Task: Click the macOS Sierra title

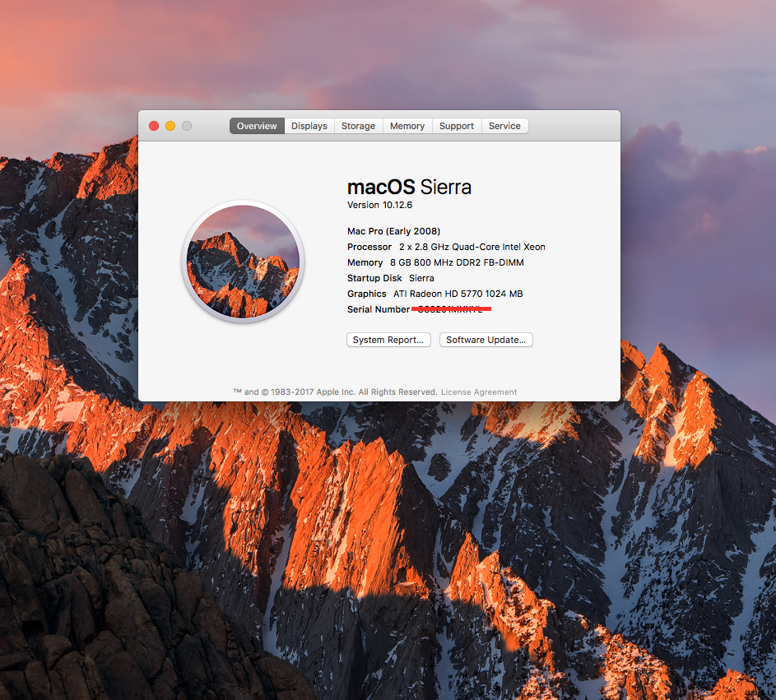Action: click(x=409, y=187)
